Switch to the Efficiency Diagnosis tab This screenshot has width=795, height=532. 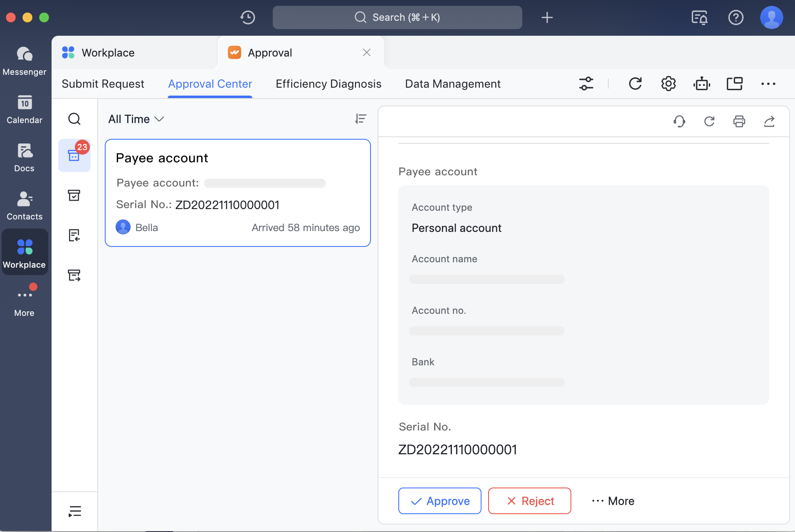point(328,84)
